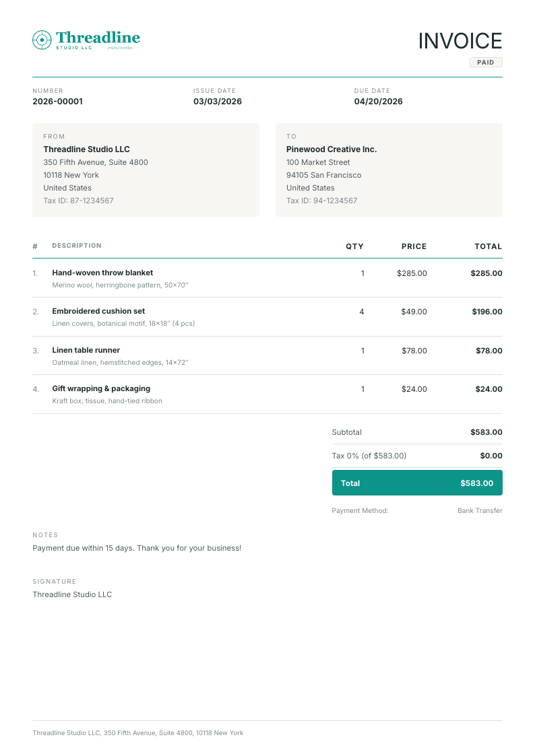This screenshot has height=756, width=535.
Task: Select invoice number 2026-00001
Action: tap(57, 101)
